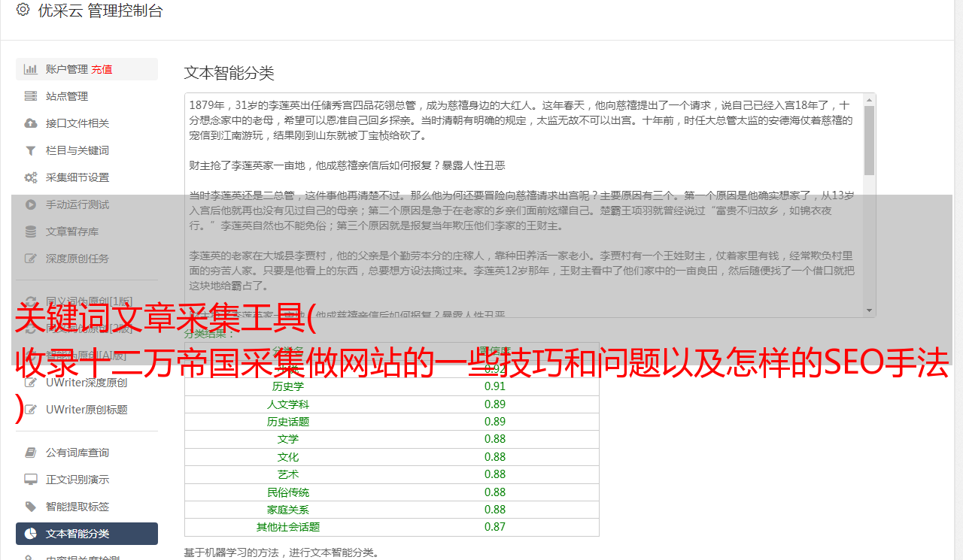Click the 其他社会话题 category cell
This screenshot has height=560, width=963.
pos(288,527)
